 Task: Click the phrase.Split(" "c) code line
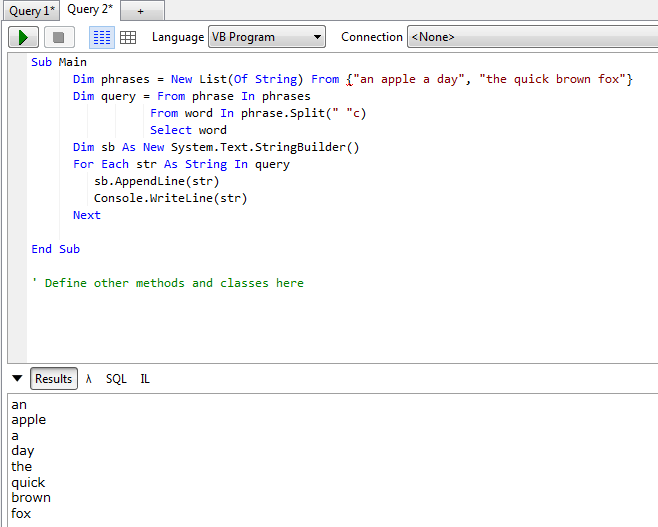(258, 113)
